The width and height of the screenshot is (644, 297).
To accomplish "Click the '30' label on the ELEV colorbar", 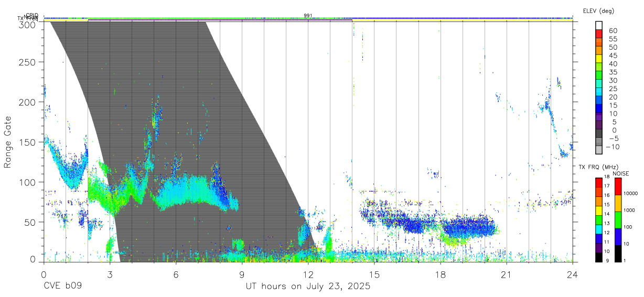I will [613, 81].
